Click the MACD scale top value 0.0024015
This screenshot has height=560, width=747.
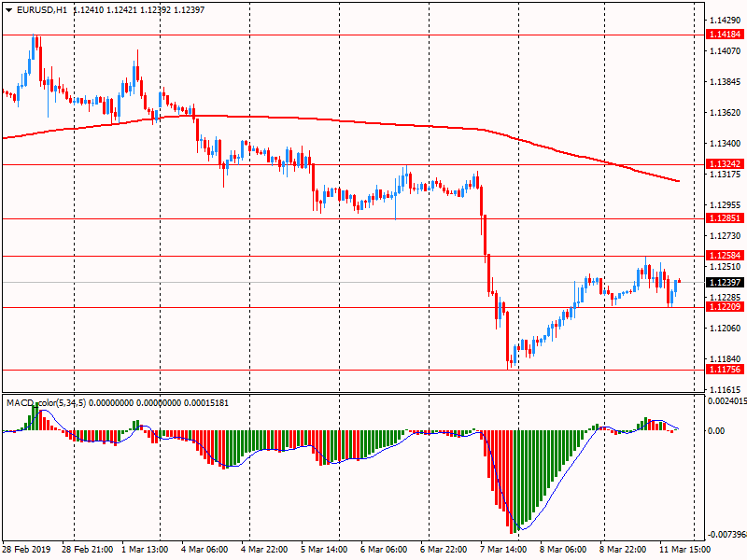click(x=727, y=401)
